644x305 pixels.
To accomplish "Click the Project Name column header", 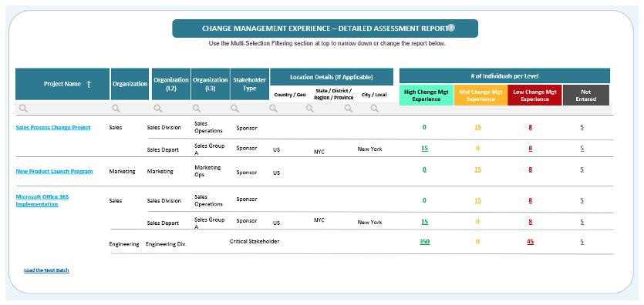I will 62,84.
